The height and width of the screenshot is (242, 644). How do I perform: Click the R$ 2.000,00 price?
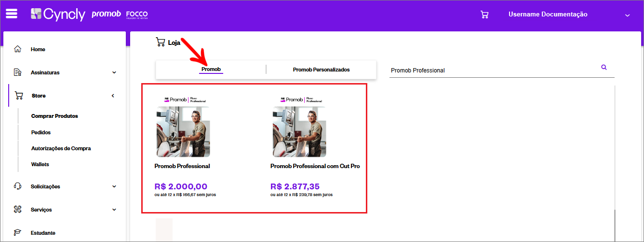(x=181, y=186)
